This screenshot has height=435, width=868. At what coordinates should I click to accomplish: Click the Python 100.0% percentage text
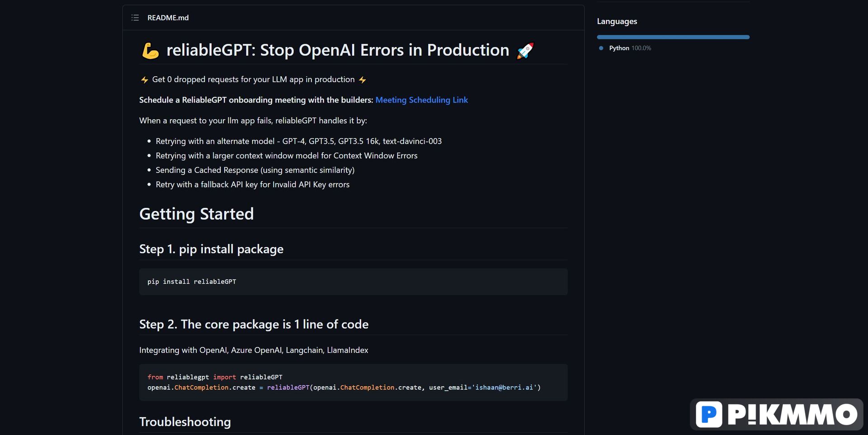(x=641, y=48)
